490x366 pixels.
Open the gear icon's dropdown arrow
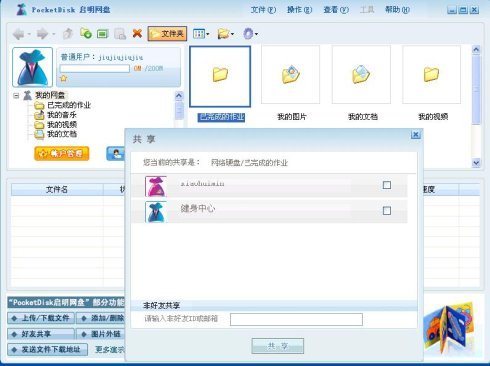(x=256, y=34)
